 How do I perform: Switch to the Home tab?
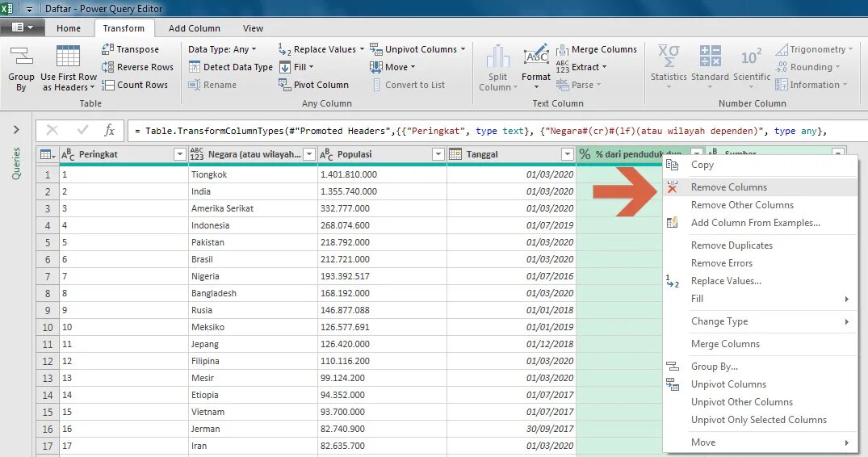coord(68,28)
